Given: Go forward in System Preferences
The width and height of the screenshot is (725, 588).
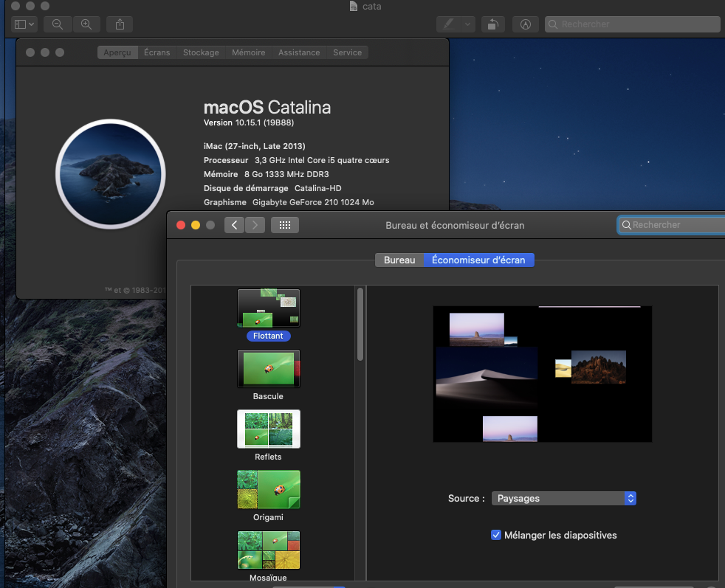Looking at the screenshot, I should pyautogui.click(x=255, y=225).
